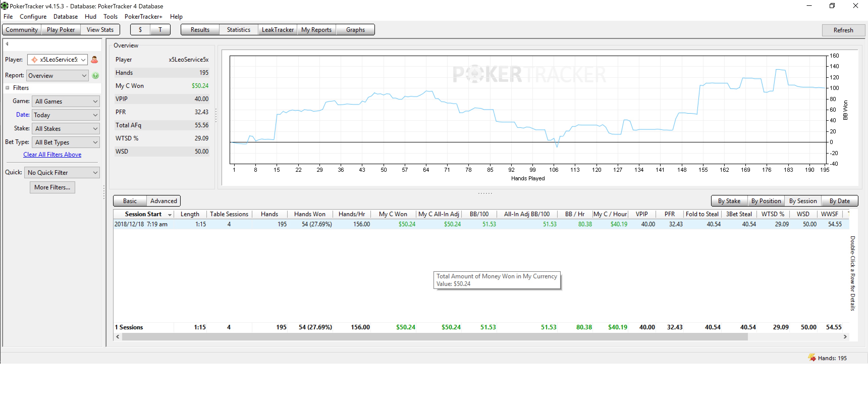Open the Database menu
The height and width of the screenshot is (393, 868).
point(65,16)
